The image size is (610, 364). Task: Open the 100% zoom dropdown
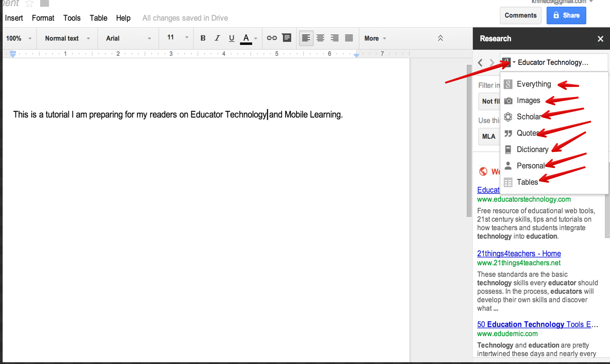[19, 38]
